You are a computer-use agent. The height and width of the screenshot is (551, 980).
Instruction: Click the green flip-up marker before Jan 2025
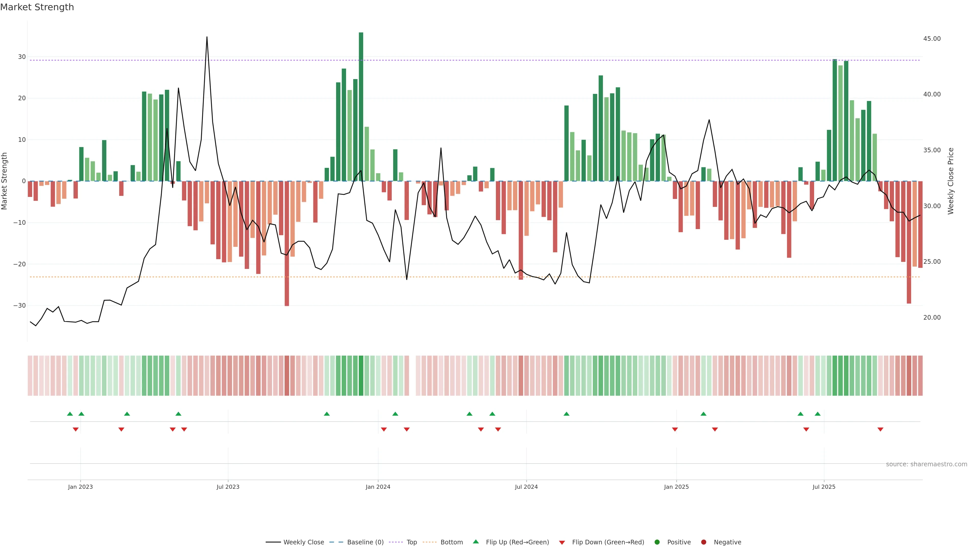point(567,414)
